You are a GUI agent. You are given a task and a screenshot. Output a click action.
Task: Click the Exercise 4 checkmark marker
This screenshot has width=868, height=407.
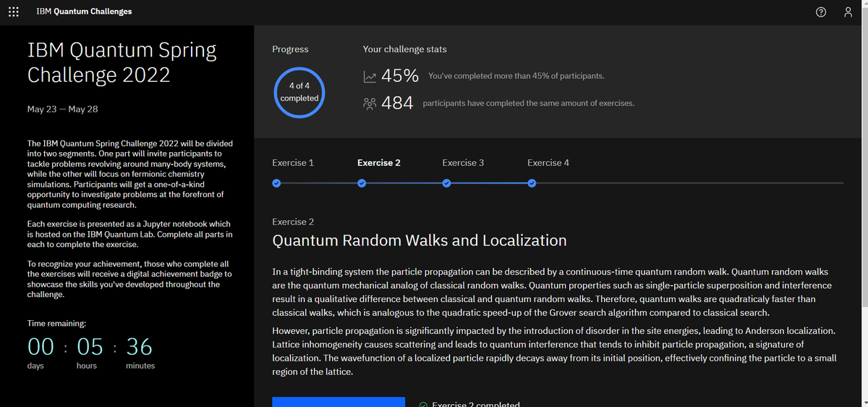point(532,183)
